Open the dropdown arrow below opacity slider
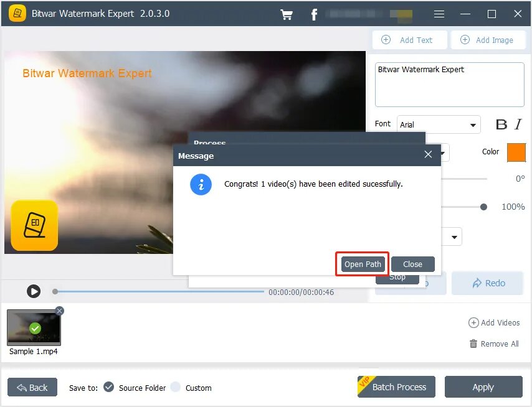 click(454, 237)
